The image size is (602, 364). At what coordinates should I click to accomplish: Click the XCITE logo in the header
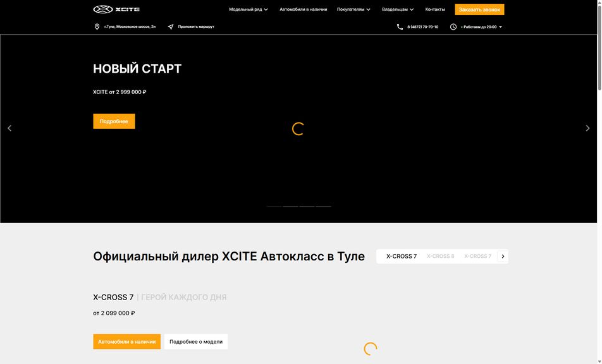(116, 9)
